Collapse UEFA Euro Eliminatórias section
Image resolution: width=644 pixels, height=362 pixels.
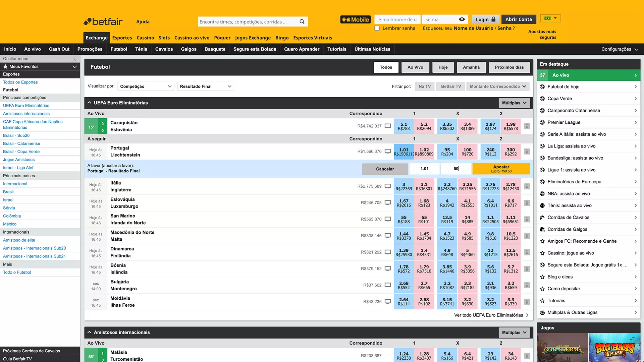90,103
